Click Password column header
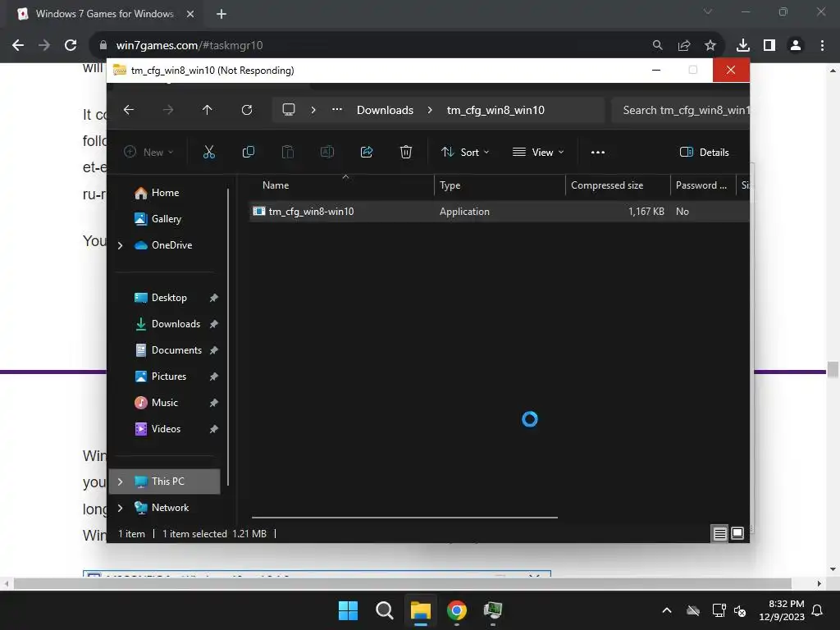The width and height of the screenshot is (840, 630). pos(703,185)
